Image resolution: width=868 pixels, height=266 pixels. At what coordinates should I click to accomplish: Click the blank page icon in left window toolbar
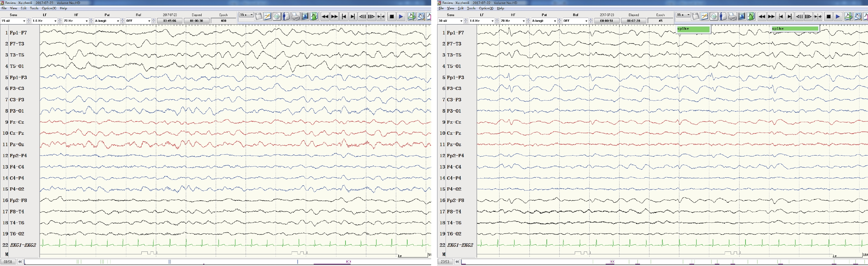tap(259, 16)
